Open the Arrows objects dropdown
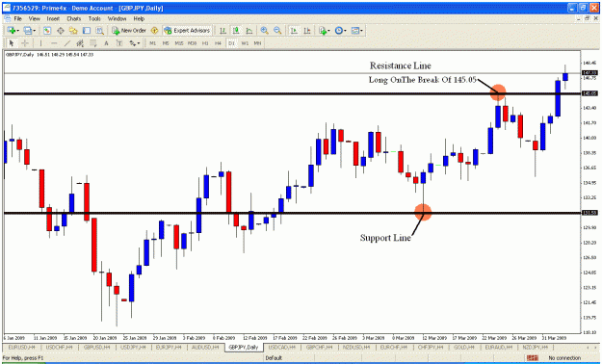This screenshot has width=602, height=364. [134, 43]
